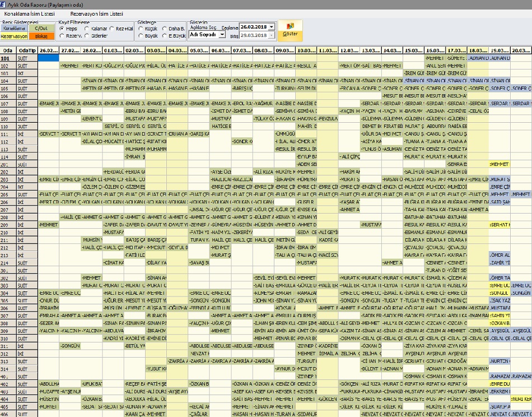Open Rezervasyon İsim Listesi menu
This screenshot has width=532, height=417.
[x=97, y=14]
